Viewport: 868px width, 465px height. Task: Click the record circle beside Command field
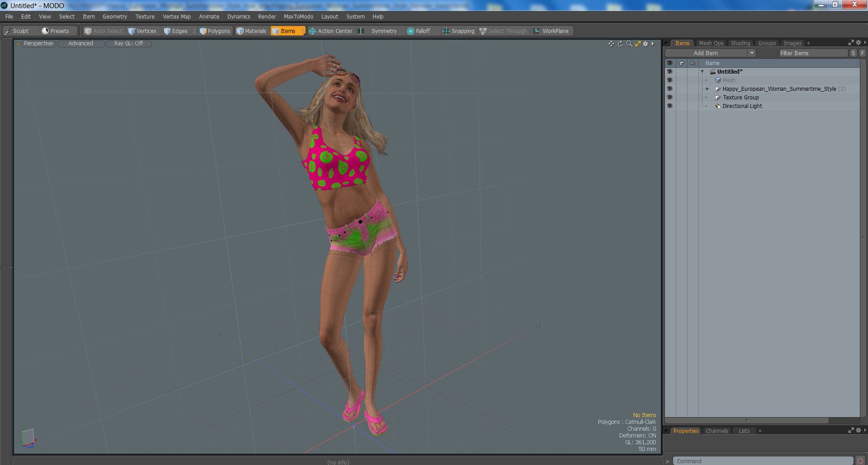tap(861, 461)
